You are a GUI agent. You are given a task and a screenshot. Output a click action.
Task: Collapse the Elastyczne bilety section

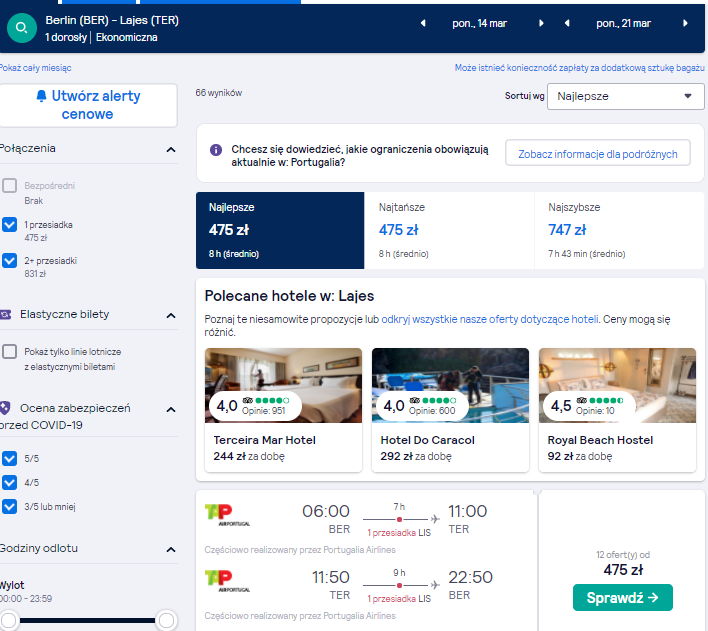pos(171,315)
